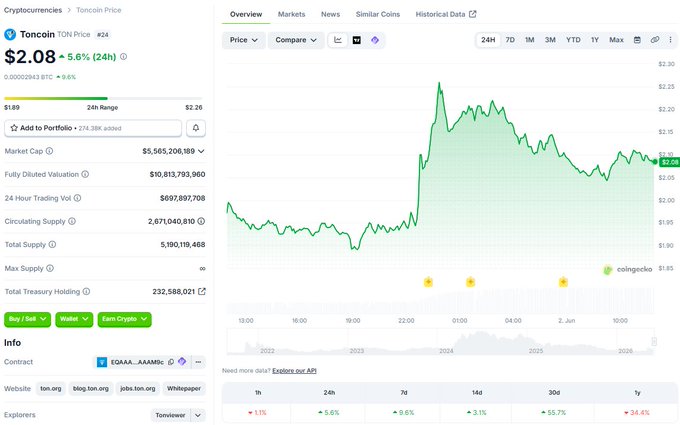This screenshot has width=680, height=425.
Task: Open the Buy / Sell dropdown
Action: [27, 319]
